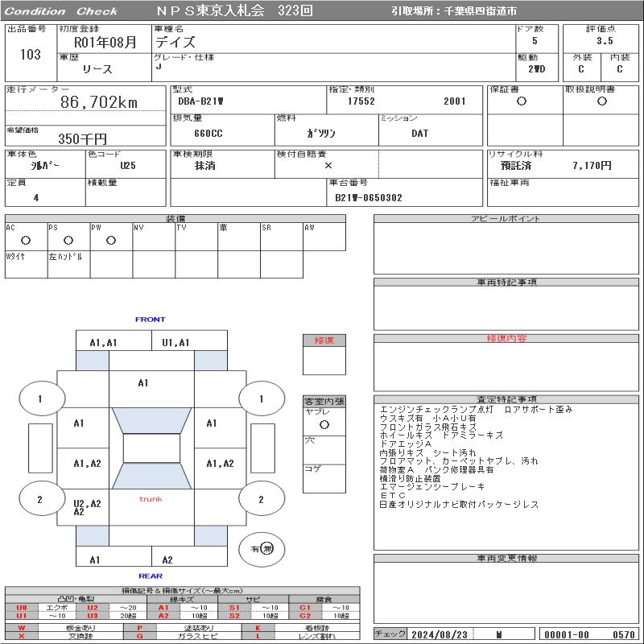This screenshot has height=644, width=644.
Task: Select the "A1,A1" front bumper damage code
Action: click(104, 343)
